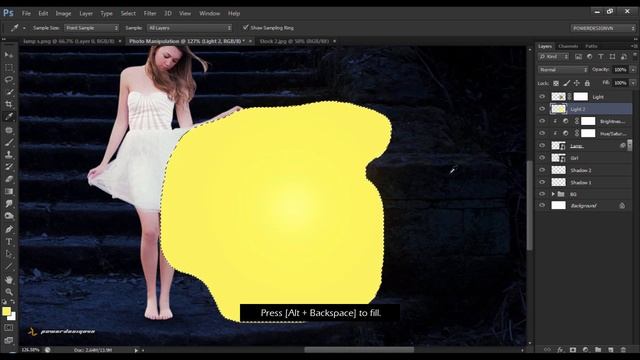Toggle Show Sampling Ring checkbox

coord(245,27)
